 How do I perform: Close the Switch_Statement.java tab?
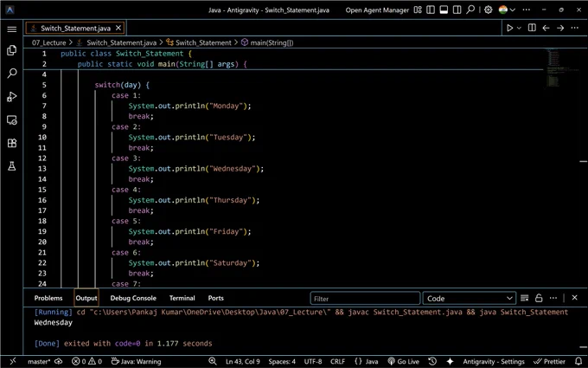click(x=118, y=28)
